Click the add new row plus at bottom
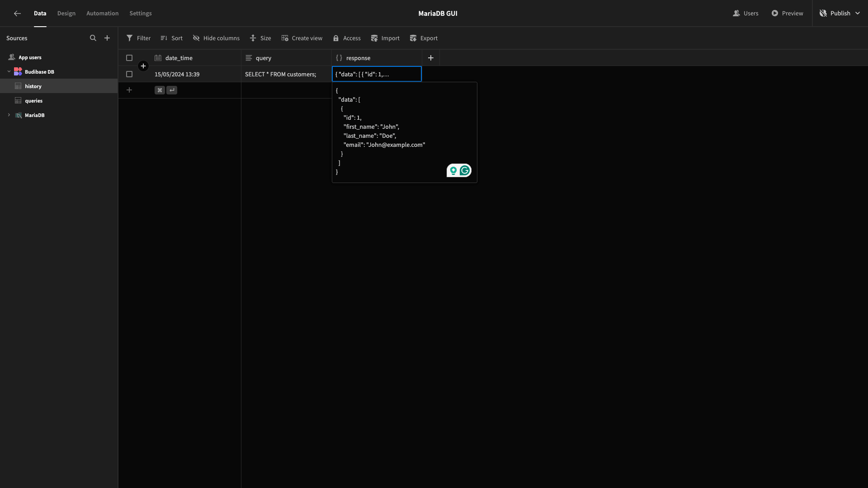This screenshot has width=868, height=488. (x=129, y=90)
